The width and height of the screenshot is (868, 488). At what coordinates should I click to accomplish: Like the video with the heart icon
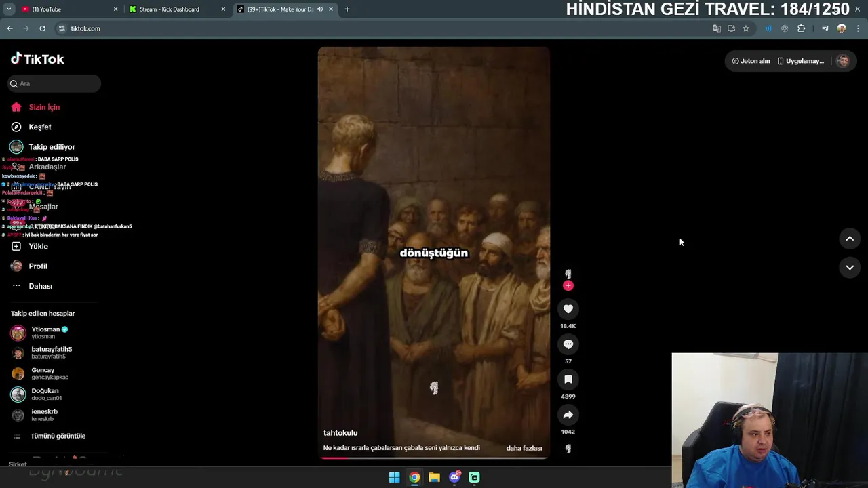568,309
